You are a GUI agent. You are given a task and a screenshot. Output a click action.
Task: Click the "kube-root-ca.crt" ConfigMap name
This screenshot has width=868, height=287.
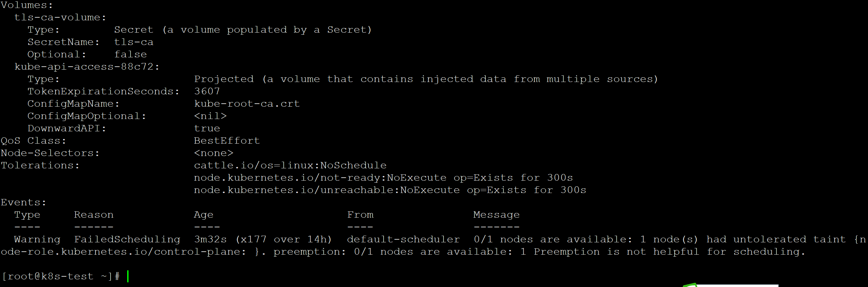247,104
